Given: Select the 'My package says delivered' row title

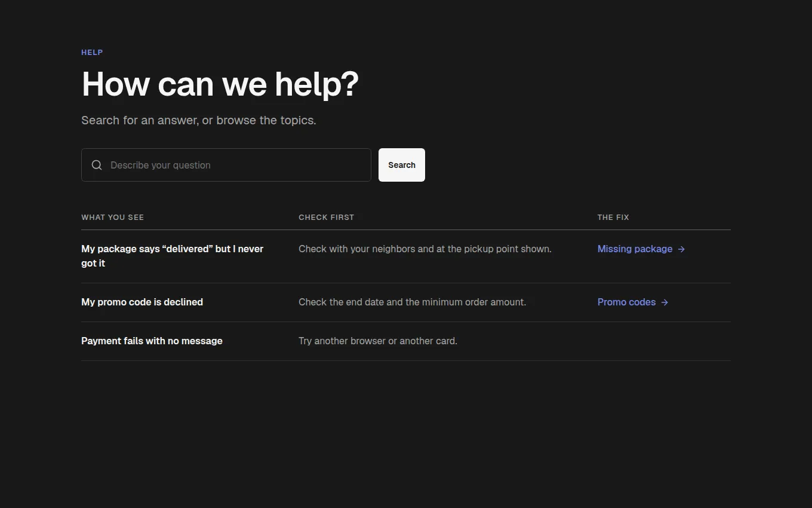Looking at the screenshot, I should pyautogui.click(x=173, y=256).
